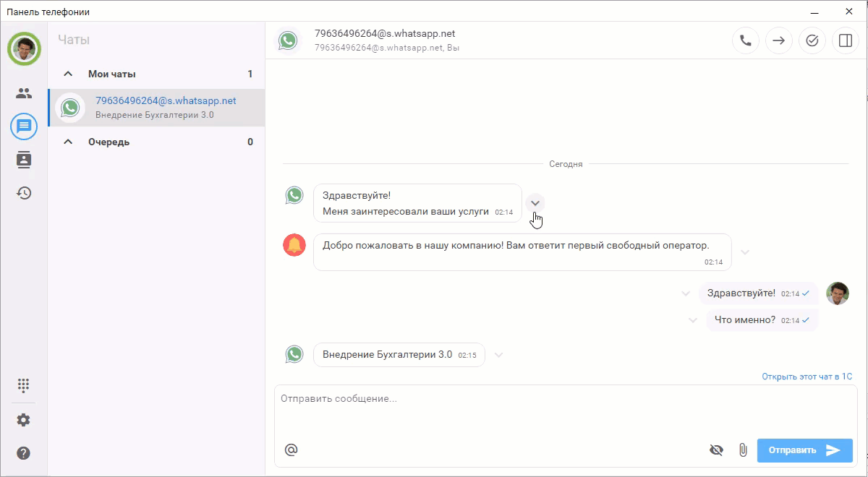The image size is (868, 477).
Task: Attach a file with paperclip icon
Action: click(x=742, y=450)
